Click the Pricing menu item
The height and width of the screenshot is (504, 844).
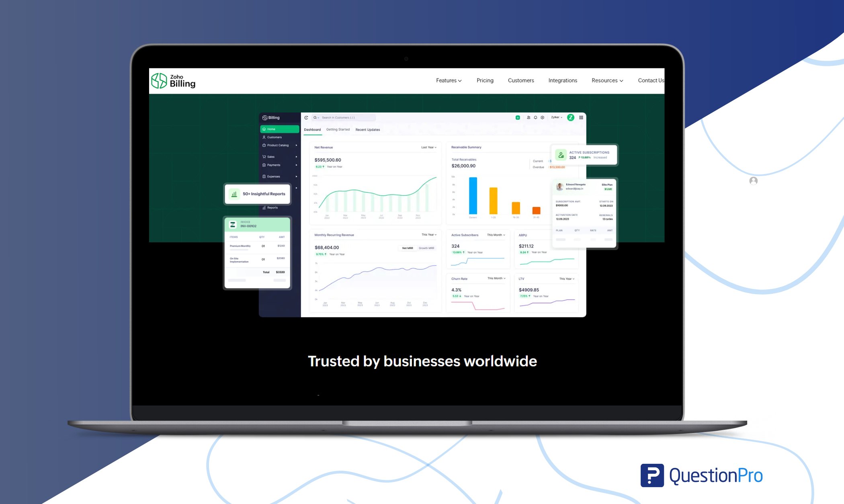pos(485,80)
